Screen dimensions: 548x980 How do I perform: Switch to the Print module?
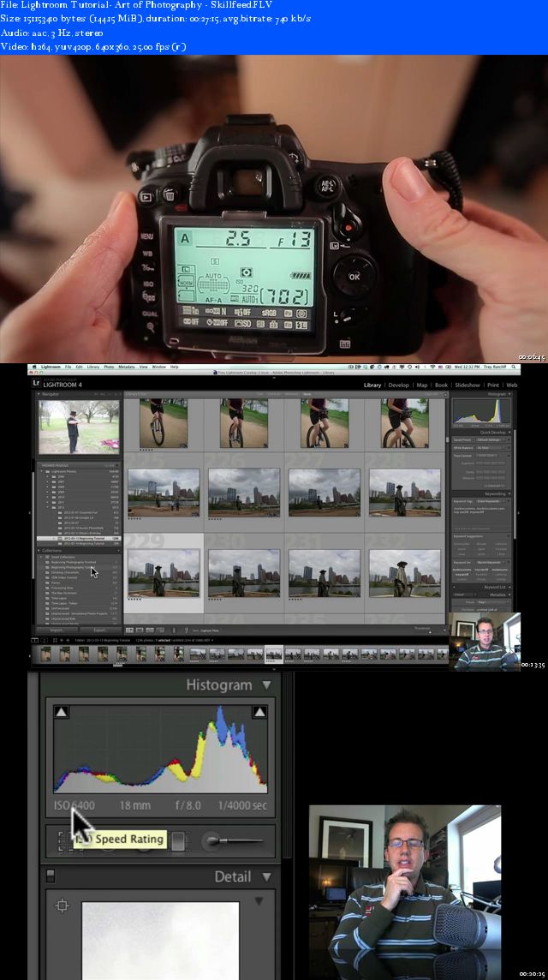point(493,385)
